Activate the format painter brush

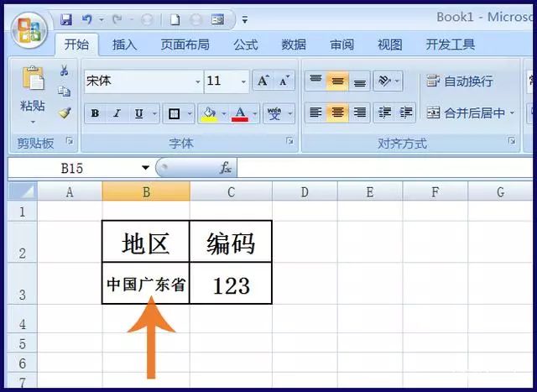point(65,113)
